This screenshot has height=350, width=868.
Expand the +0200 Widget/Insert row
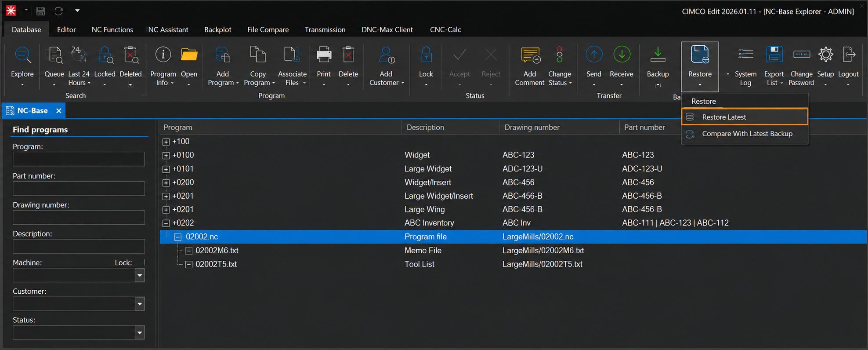tap(166, 183)
